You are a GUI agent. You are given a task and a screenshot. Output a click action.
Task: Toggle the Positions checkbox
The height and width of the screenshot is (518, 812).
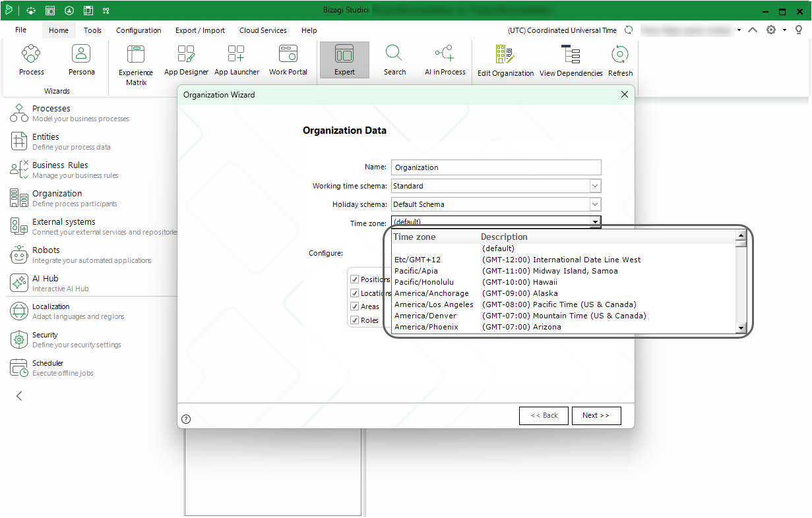pos(355,279)
